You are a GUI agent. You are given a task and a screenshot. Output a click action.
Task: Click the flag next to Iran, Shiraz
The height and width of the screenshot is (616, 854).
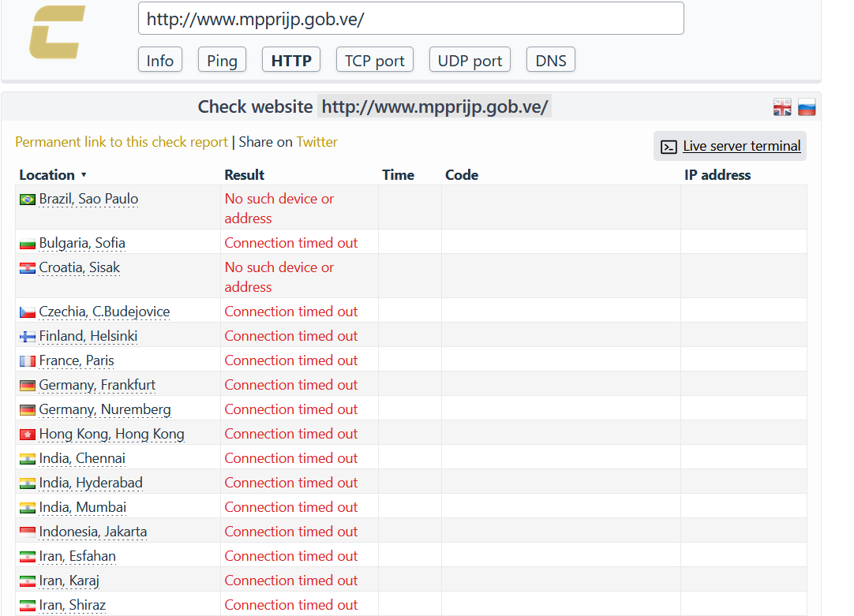[x=28, y=607]
